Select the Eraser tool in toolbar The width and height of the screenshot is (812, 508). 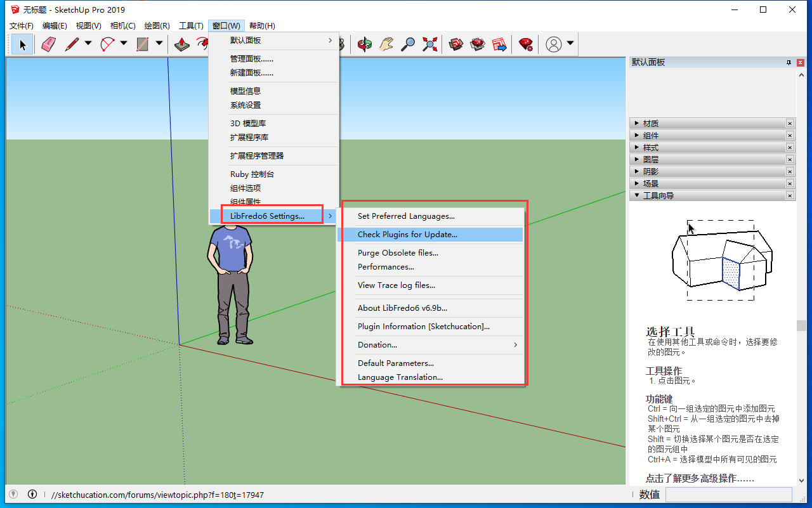pos(49,44)
